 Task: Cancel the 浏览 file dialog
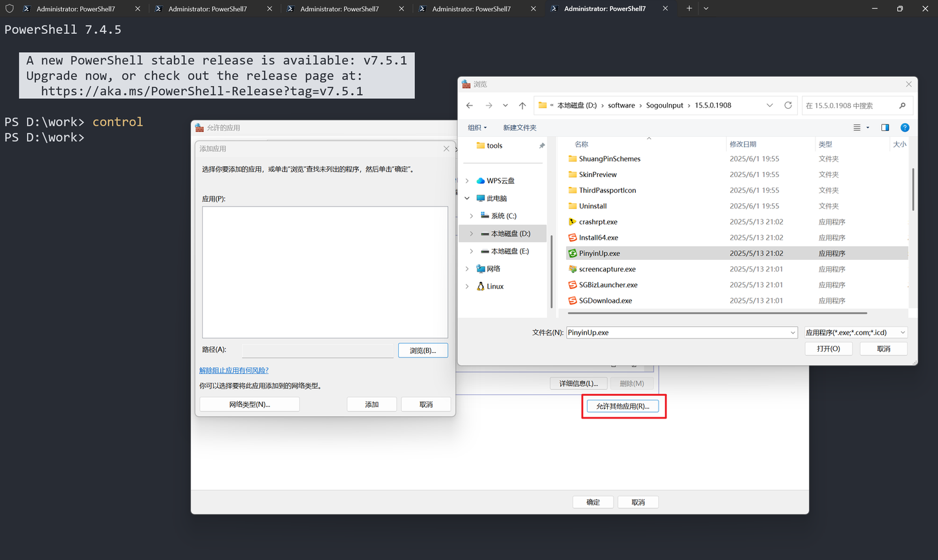click(884, 349)
